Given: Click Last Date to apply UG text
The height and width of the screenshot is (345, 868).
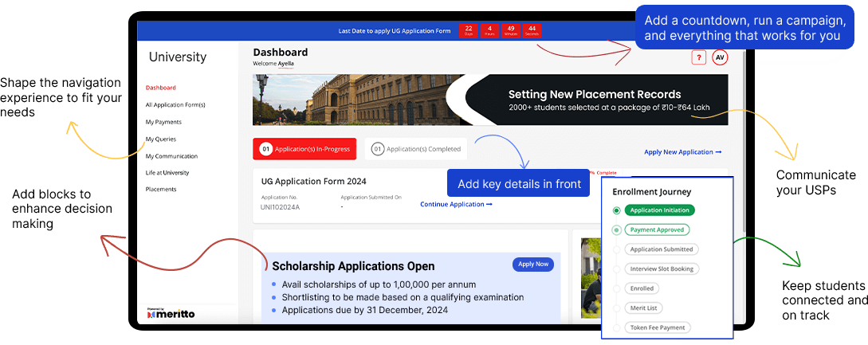Looking at the screenshot, I should click(394, 31).
